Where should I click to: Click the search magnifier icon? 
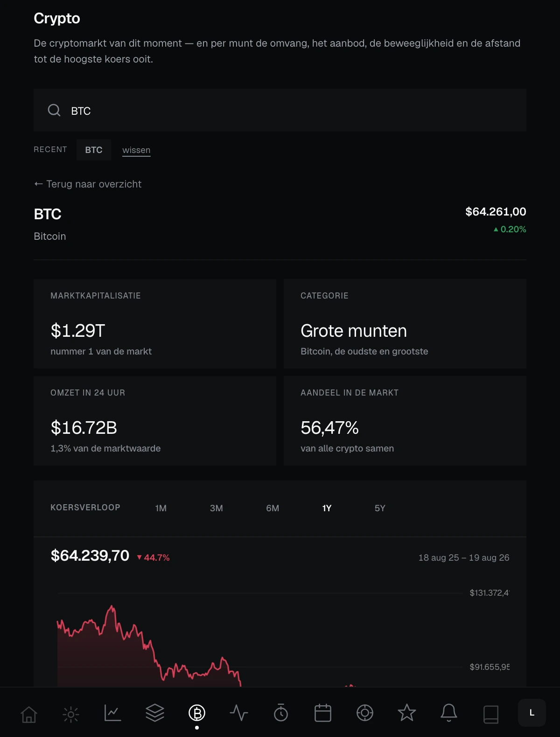click(54, 111)
